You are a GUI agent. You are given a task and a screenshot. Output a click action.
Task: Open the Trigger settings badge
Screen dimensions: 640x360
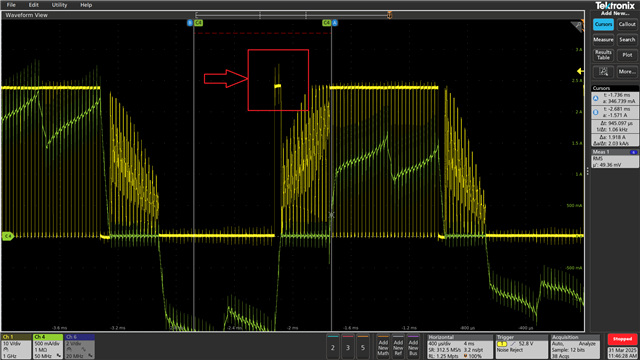tap(521, 347)
